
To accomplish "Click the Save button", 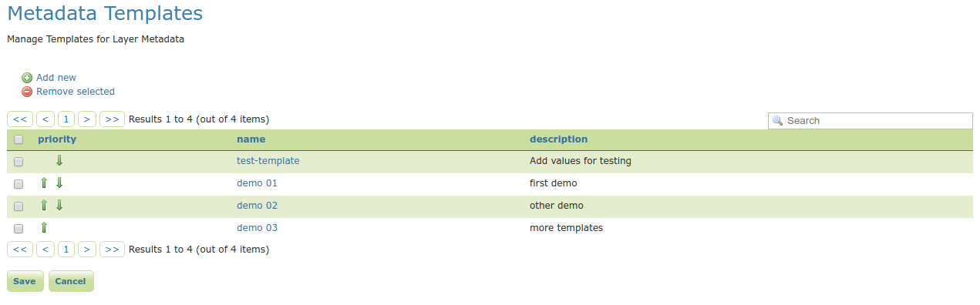I will click(25, 281).
